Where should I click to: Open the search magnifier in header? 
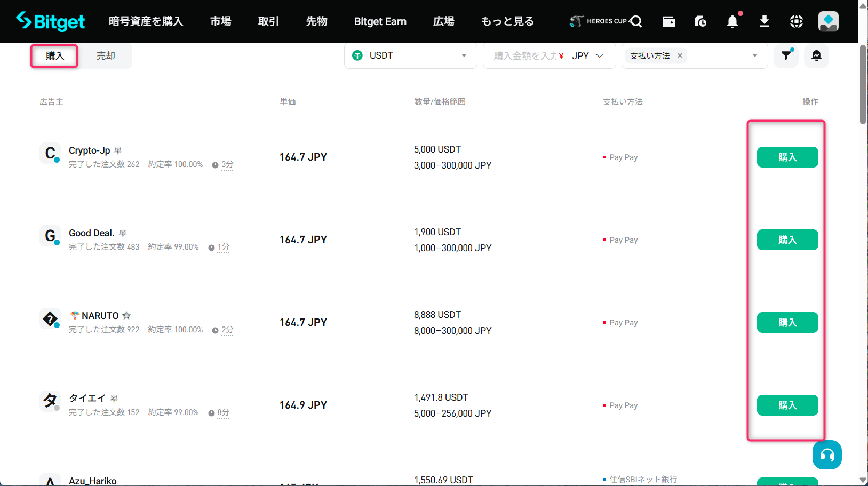(x=636, y=21)
